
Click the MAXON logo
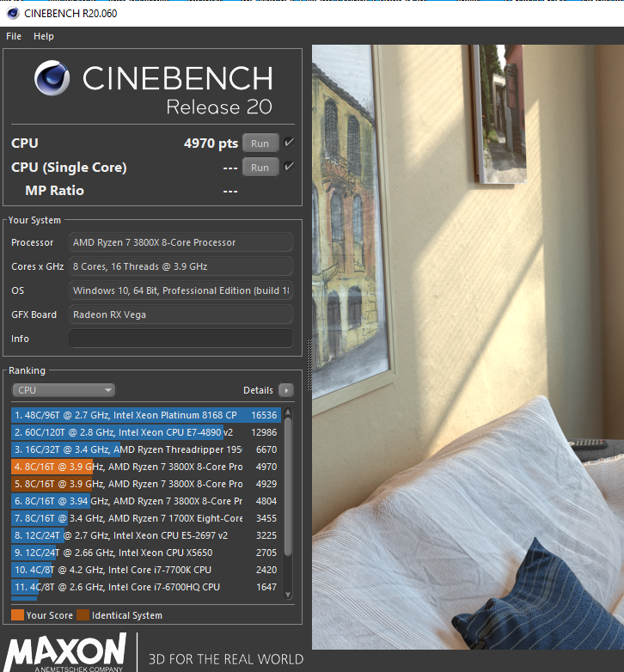pyautogui.click(x=65, y=652)
